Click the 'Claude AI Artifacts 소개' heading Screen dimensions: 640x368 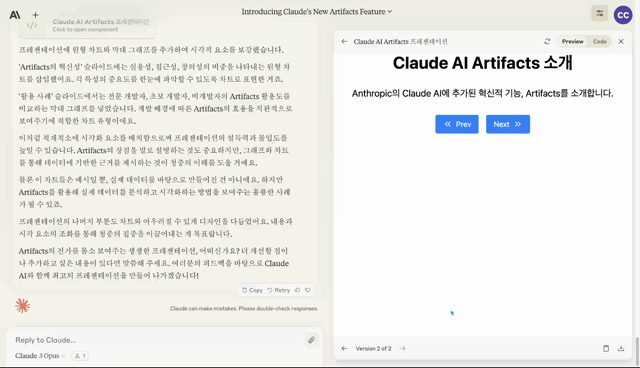point(482,63)
